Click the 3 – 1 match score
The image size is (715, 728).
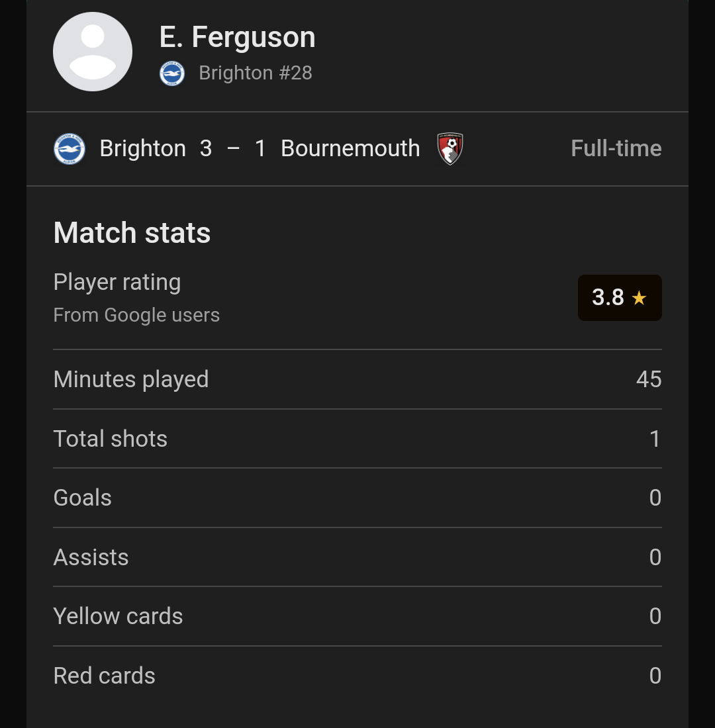point(233,148)
